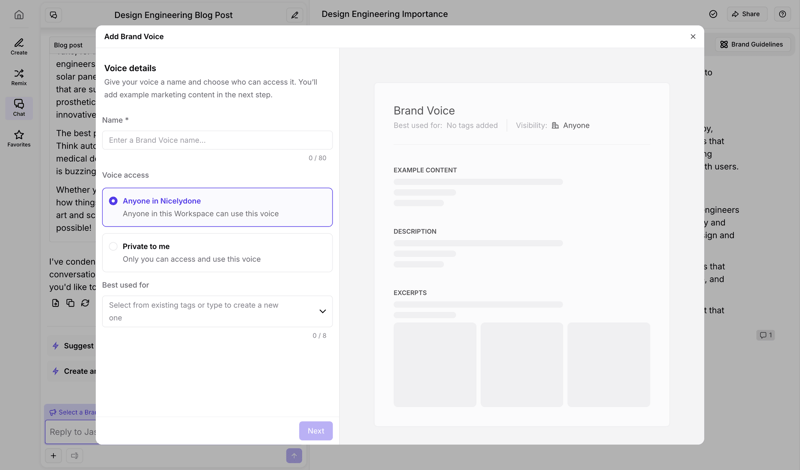Click the copy icon under chat reply
The height and width of the screenshot is (470, 800).
pos(70,303)
